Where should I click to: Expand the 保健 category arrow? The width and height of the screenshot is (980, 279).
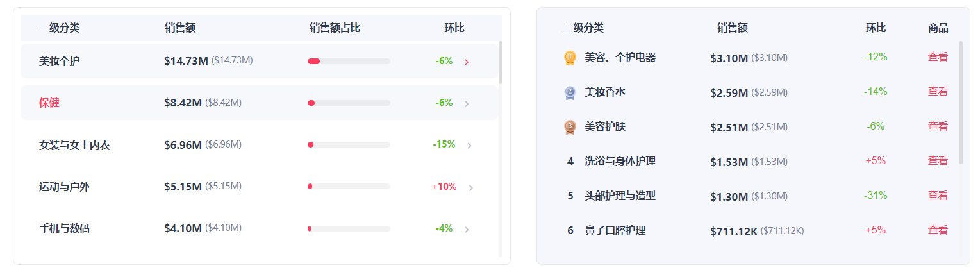tap(467, 104)
